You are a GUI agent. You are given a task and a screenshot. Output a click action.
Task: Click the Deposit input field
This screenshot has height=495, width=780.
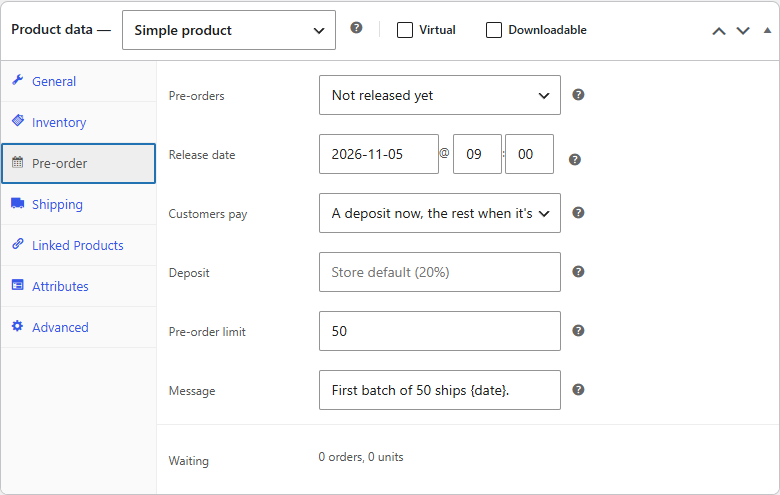pyautogui.click(x=440, y=272)
